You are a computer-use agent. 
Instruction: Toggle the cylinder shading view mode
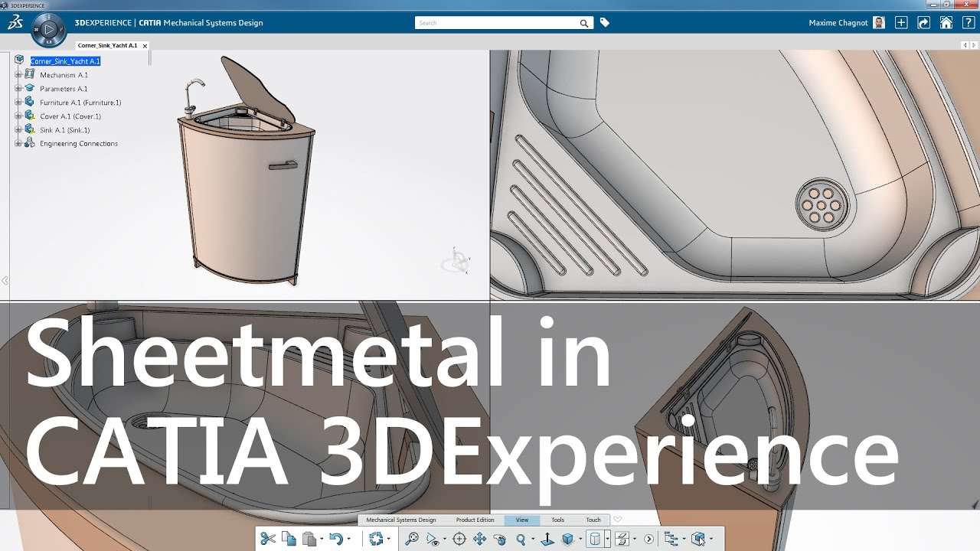[x=594, y=539]
